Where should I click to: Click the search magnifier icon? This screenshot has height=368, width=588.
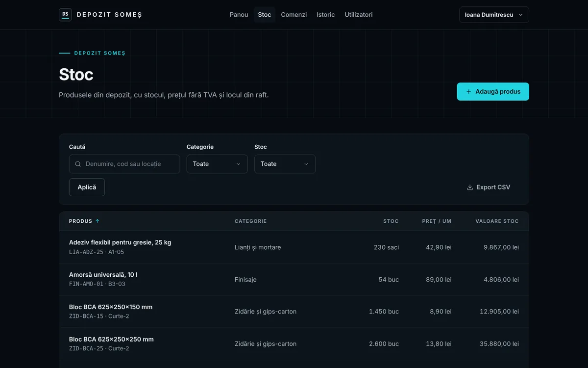[x=78, y=164]
